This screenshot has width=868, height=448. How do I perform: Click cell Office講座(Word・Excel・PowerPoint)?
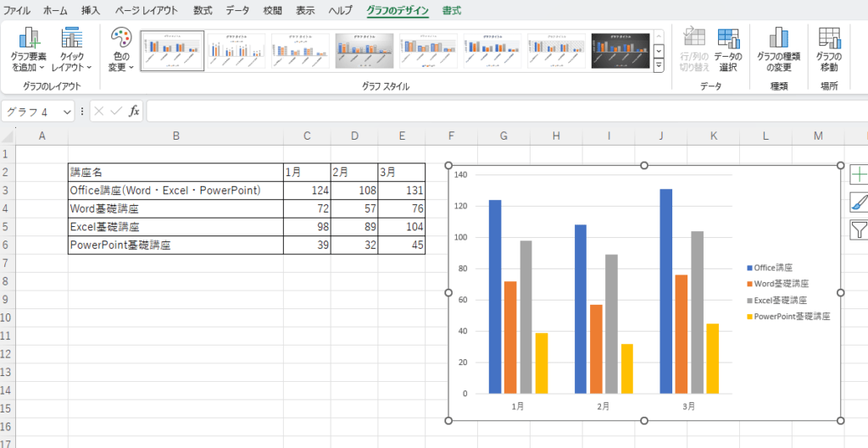[x=175, y=191]
